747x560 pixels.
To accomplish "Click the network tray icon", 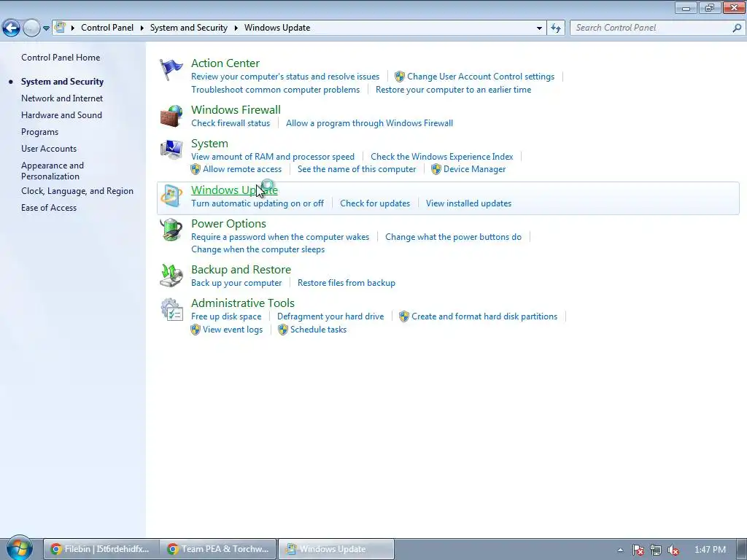I will [x=656, y=550].
